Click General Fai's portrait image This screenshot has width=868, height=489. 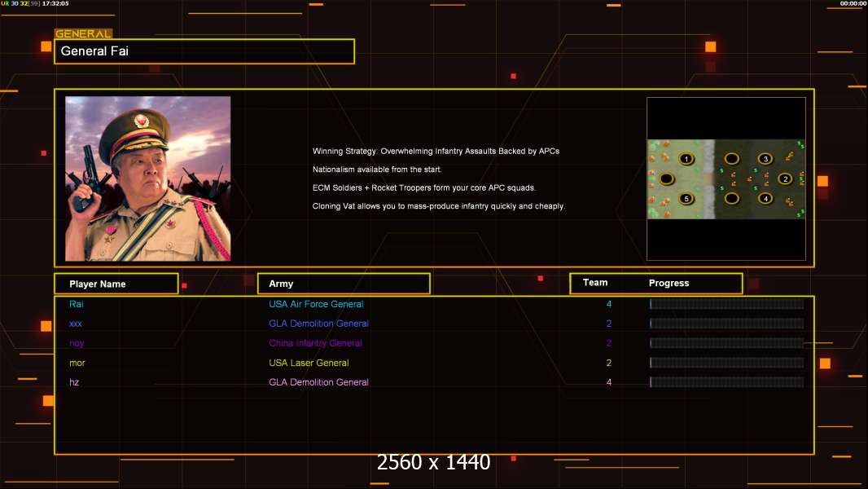point(148,178)
